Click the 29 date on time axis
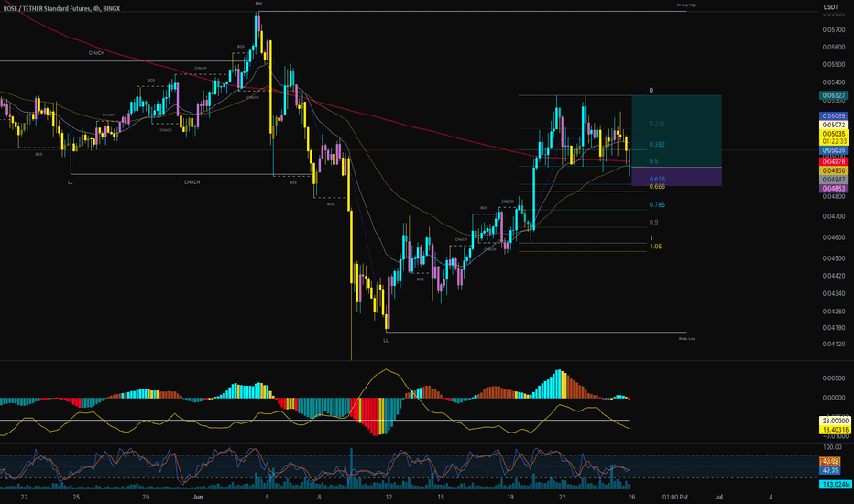The image size is (854, 504). click(146, 497)
